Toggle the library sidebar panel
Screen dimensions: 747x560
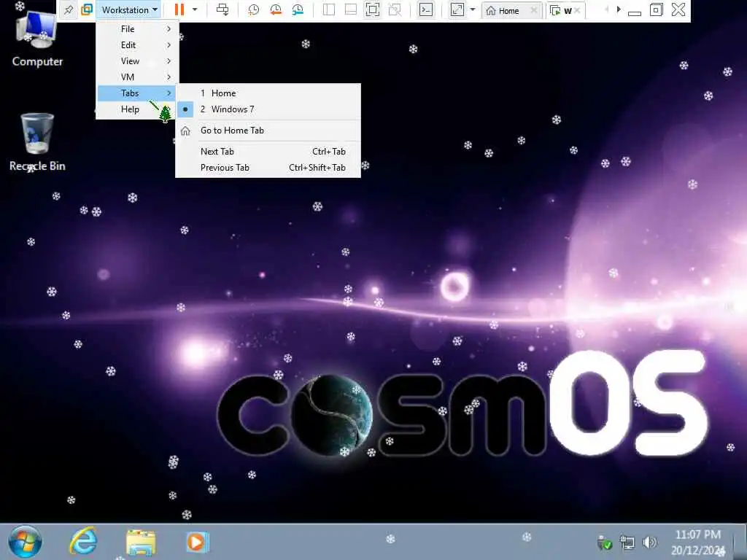[x=329, y=9]
